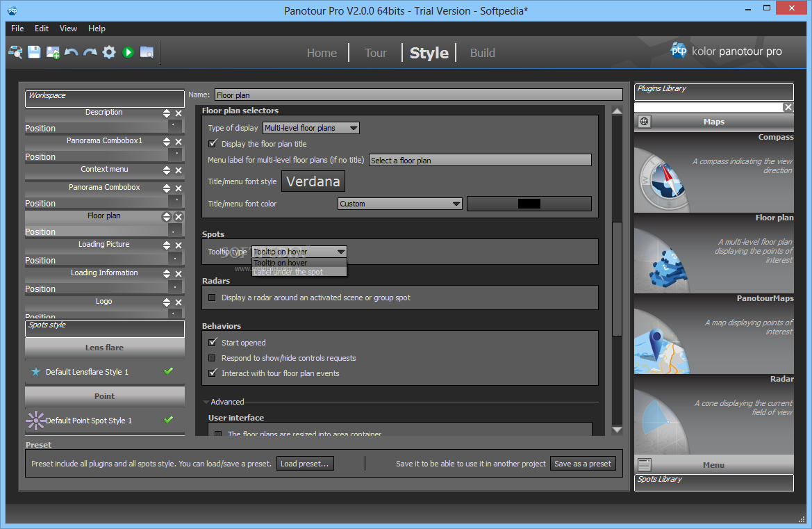Set position grid for Description plugin
Screen dimensions: 812x529
(175, 126)
